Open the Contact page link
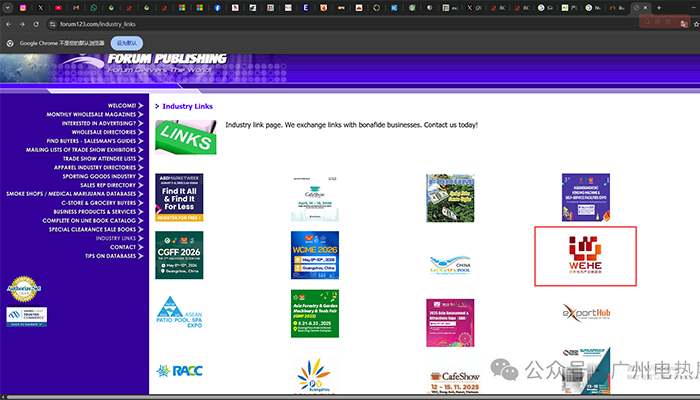 pos(123,247)
